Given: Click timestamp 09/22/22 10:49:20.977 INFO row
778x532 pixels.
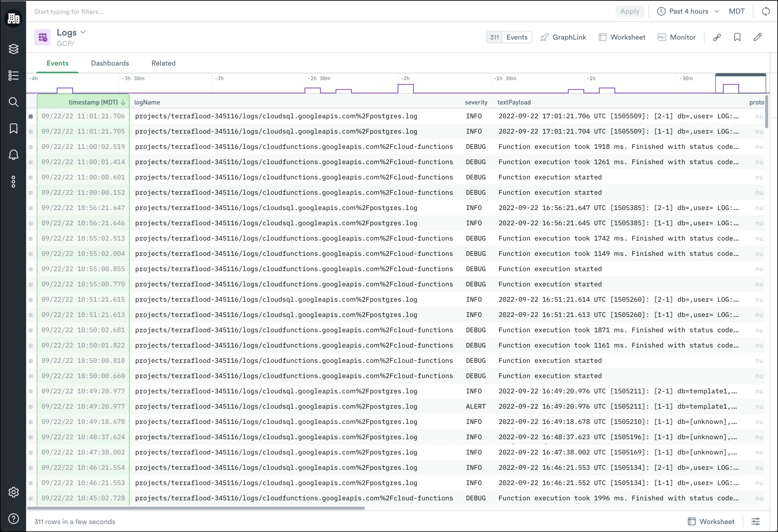Looking at the screenshot, I should [x=83, y=391].
